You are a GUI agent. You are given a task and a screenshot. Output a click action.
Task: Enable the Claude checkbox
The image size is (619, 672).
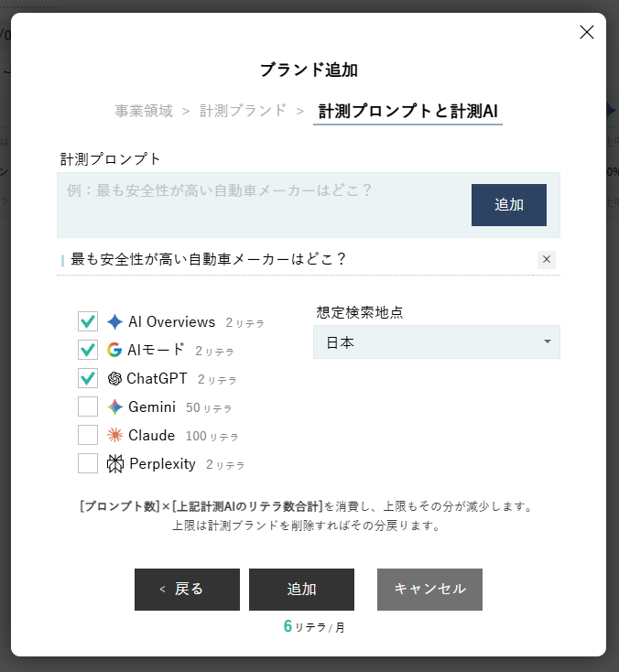[88, 435]
